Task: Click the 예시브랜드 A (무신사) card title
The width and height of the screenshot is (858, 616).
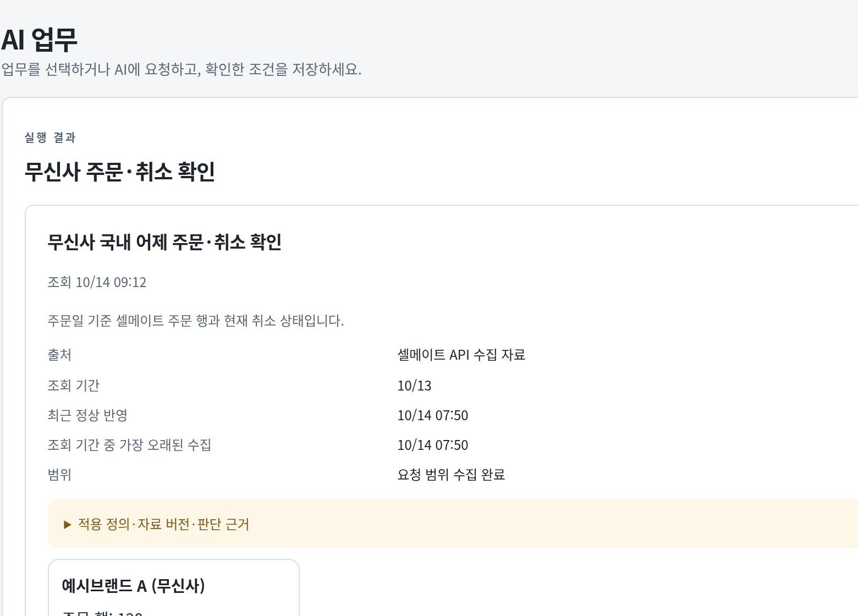Action: coord(134,586)
